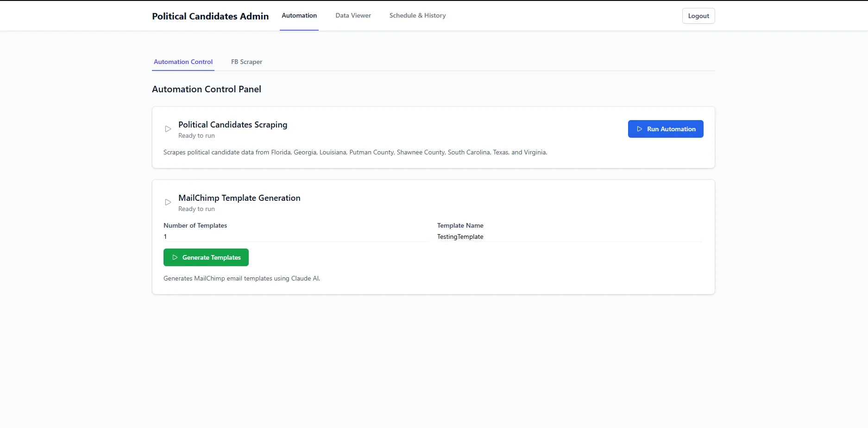Open the Schedule & History tab

click(417, 15)
